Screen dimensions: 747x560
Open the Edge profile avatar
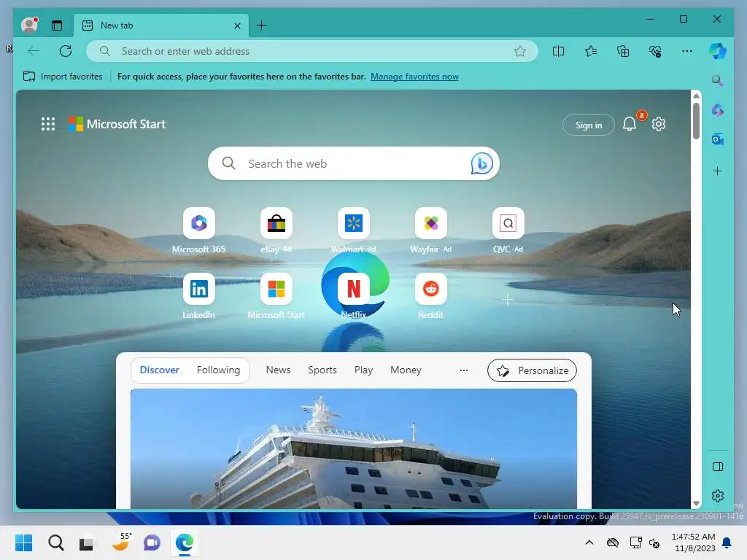(29, 25)
